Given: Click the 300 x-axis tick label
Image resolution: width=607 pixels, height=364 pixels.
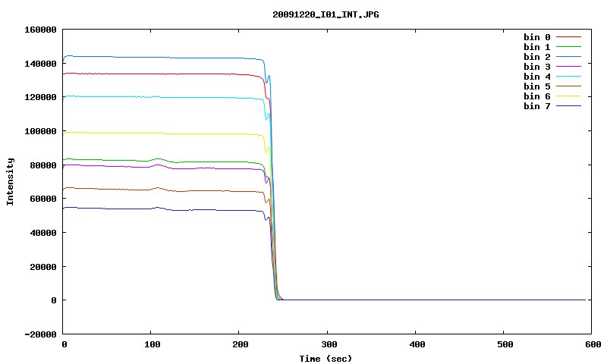Looking at the screenshot, I should pos(329,344).
